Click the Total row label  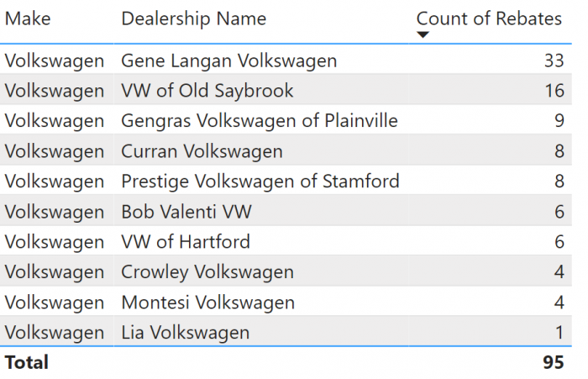27,362
